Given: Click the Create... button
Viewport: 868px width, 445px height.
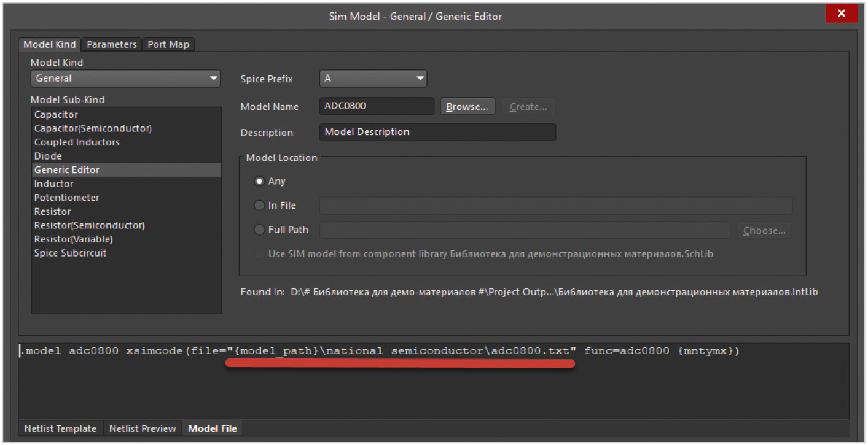Looking at the screenshot, I should pyautogui.click(x=528, y=107).
